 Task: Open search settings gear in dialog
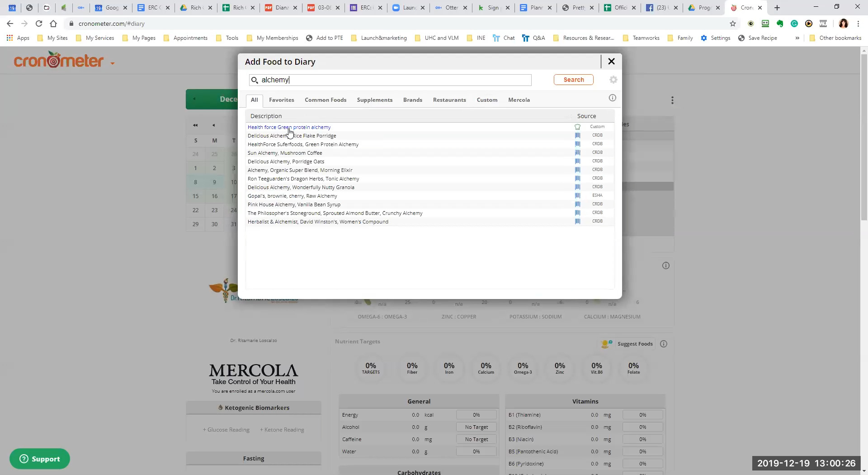(x=613, y=80)
